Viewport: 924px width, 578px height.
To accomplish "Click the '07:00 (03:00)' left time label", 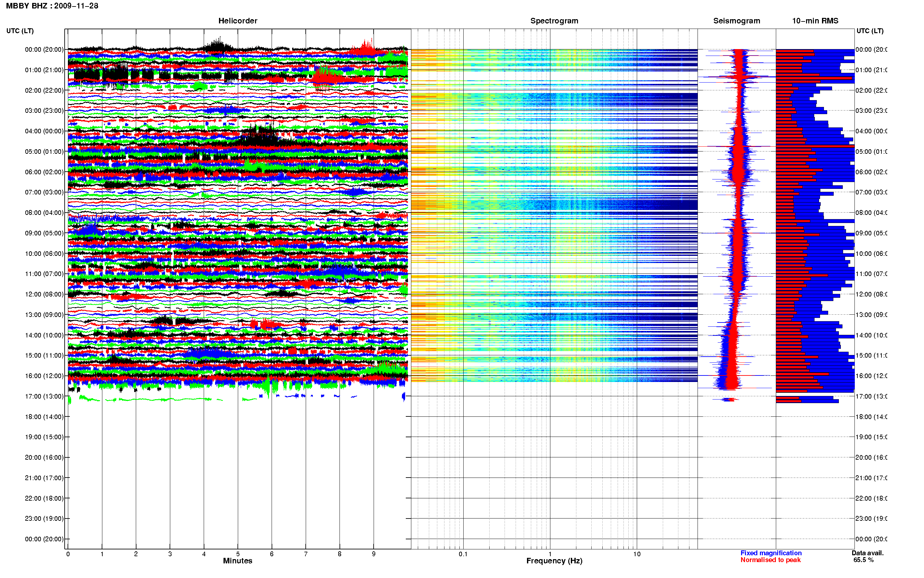I will click(x=44, y=192).
